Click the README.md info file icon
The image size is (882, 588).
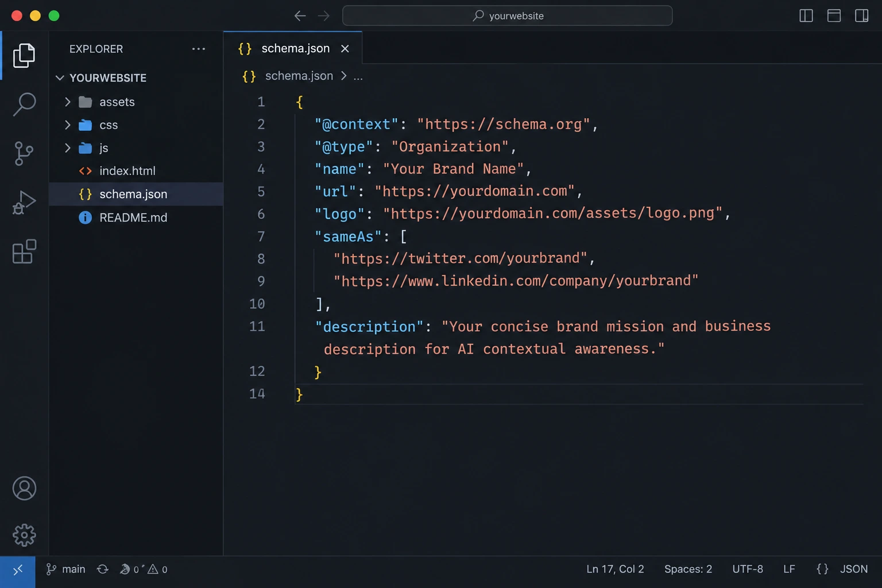[x=85, y=218]
